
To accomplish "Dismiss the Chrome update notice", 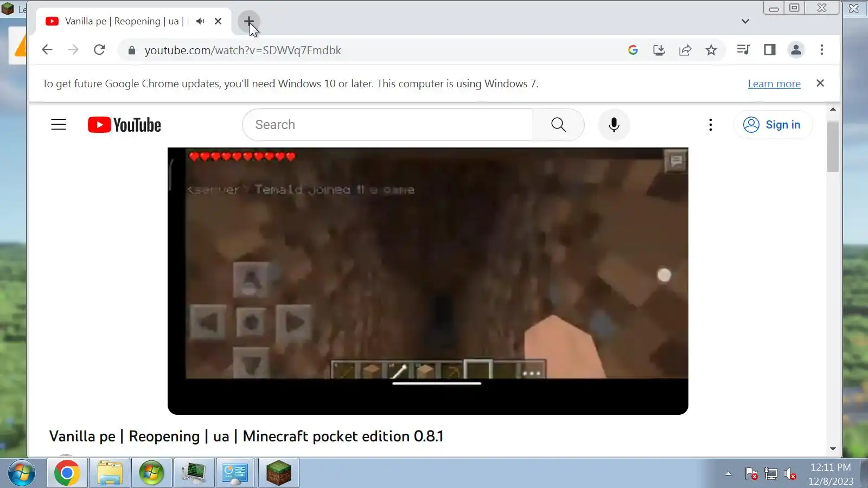I will (820, 83).
